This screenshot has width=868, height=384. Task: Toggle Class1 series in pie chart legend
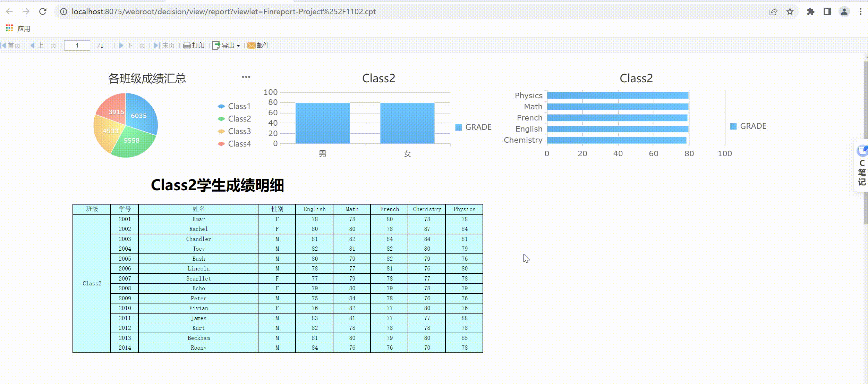pyautogui.click(x=235, y=106)
